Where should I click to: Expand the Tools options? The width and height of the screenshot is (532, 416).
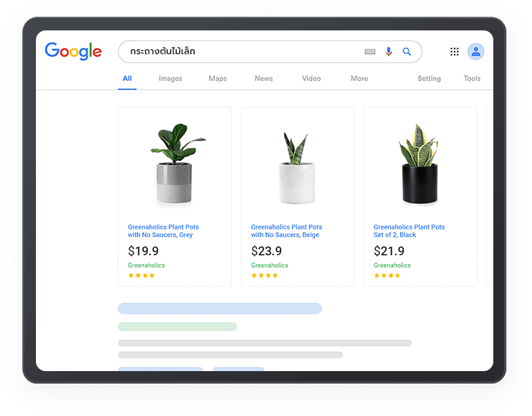pos(472,79)
